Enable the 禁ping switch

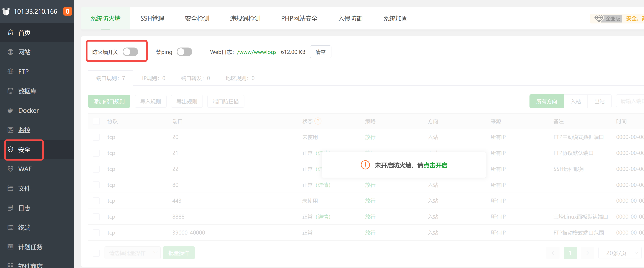tap(184, 52)
